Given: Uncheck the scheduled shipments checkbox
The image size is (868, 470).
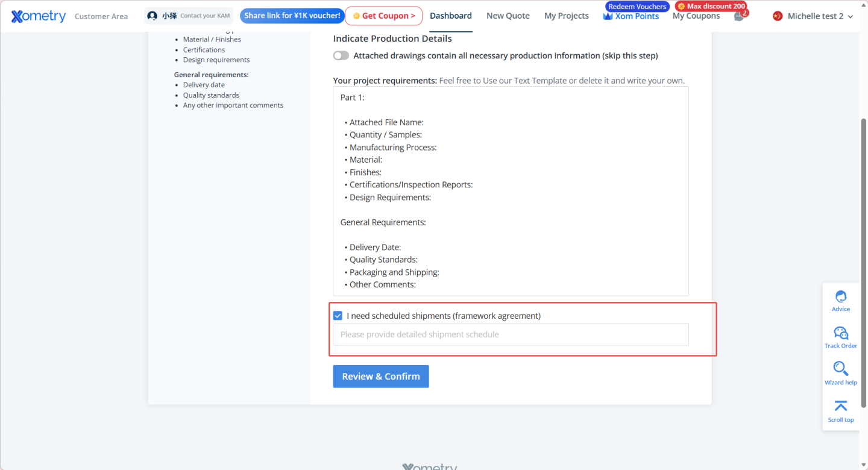Looking at the screenshot, I should click(338, 316).
